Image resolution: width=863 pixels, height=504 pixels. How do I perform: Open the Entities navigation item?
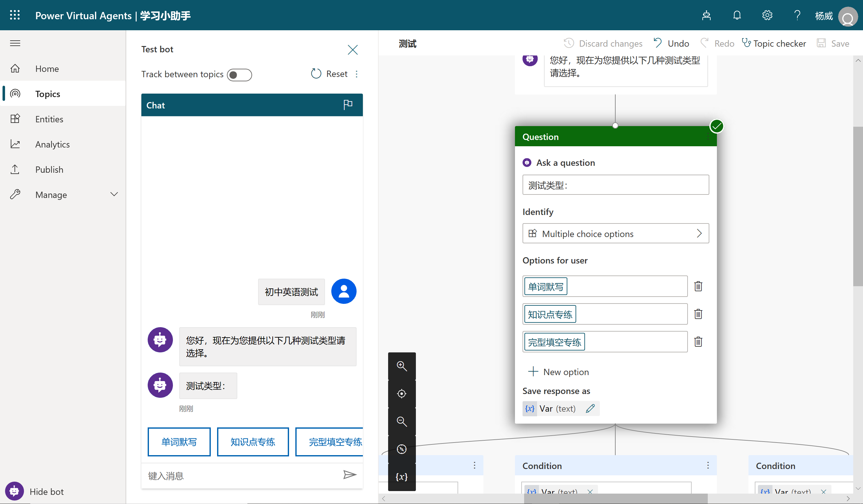click(x=49, y=119)
